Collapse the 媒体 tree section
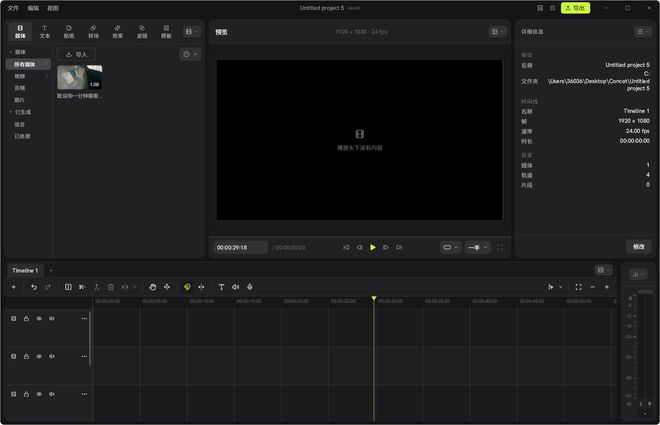660x425 pixels. (11, 52)
